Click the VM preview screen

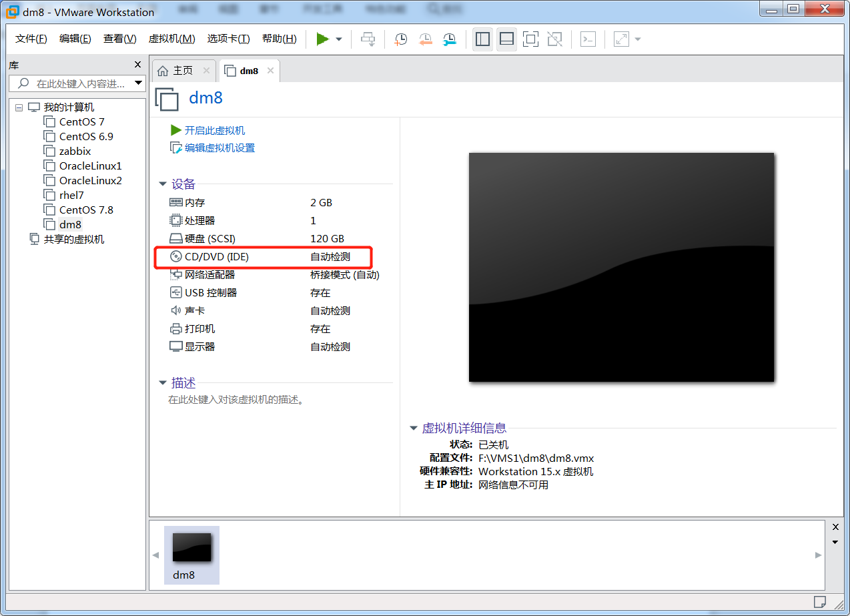621,267
